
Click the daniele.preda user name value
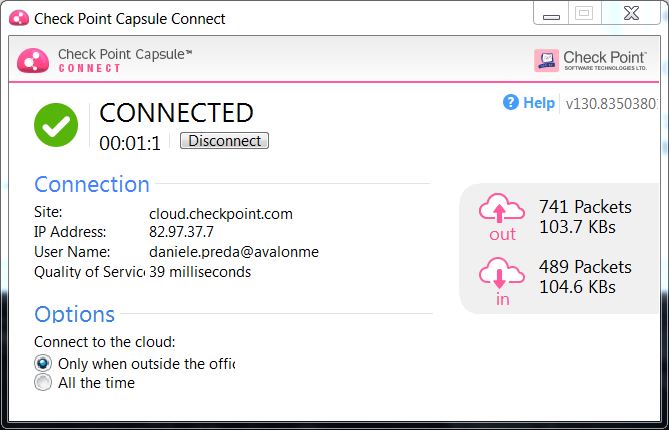click(234, 252)
